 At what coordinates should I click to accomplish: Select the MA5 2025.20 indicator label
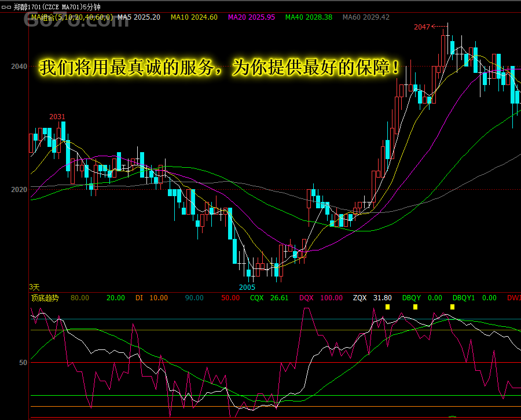[139, 17]
